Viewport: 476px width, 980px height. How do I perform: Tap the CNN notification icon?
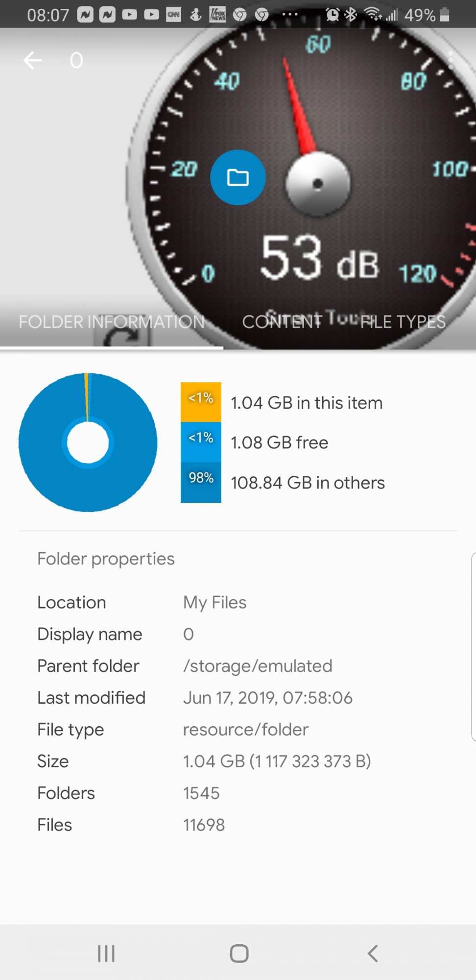(x=173, y=15)
